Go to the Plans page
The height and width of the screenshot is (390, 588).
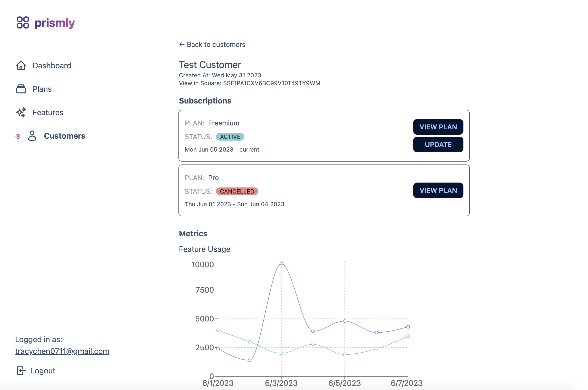42,89
